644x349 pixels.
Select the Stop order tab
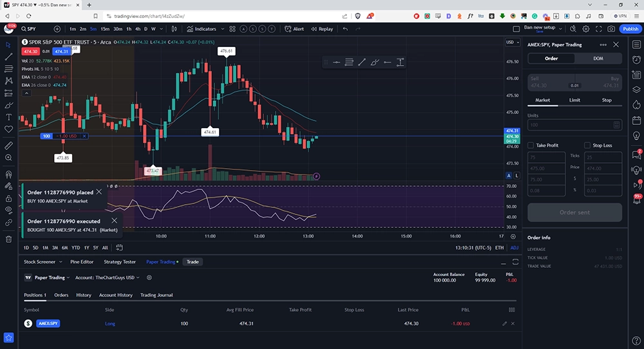click(607, 100)
